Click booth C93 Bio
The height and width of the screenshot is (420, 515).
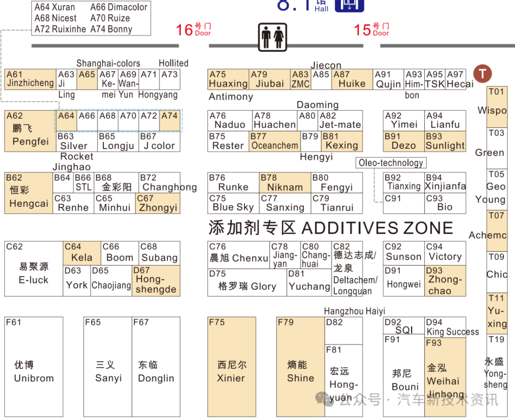click(x=445, y=203)
